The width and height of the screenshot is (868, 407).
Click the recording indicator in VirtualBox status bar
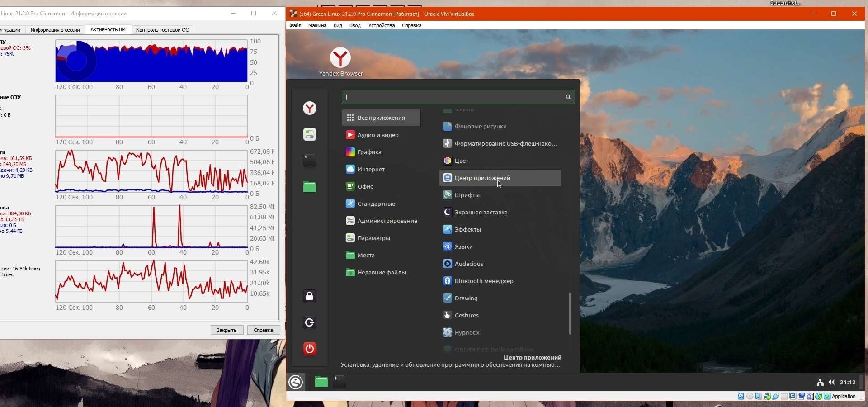802,396
